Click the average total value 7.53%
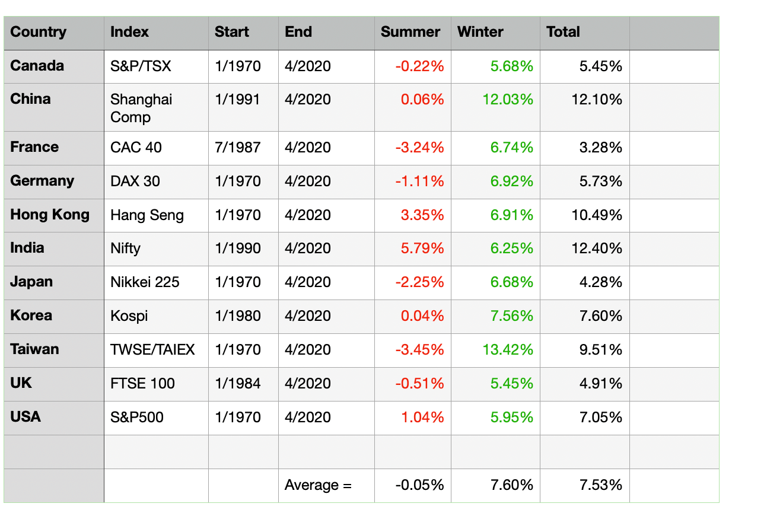 [600, 485]
